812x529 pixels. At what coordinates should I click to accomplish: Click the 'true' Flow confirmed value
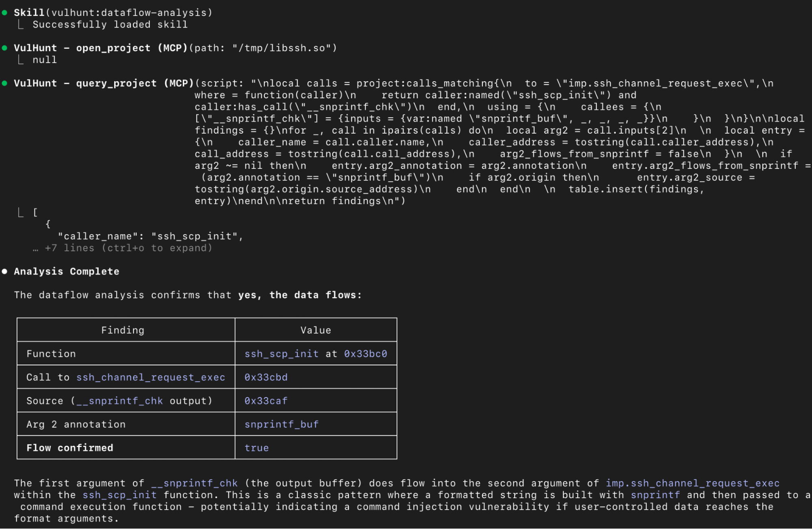point(256,448)
